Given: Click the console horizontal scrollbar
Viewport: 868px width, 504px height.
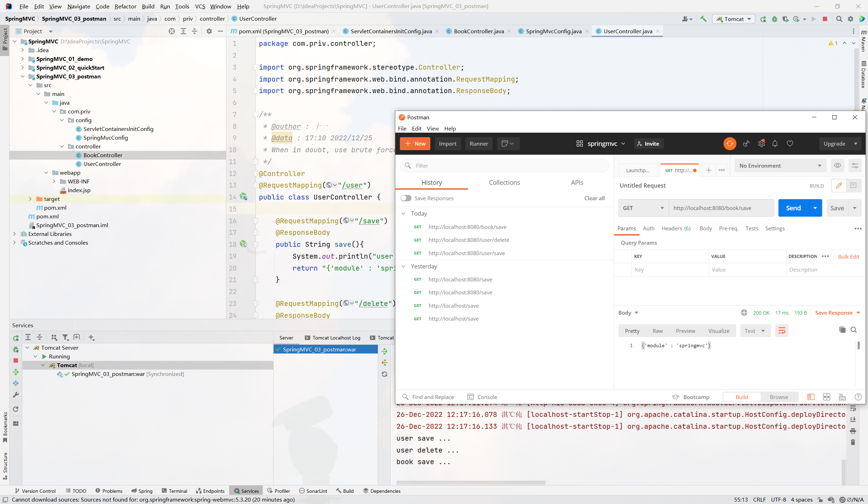Looking at the screenshot, I should pos(471,483).
